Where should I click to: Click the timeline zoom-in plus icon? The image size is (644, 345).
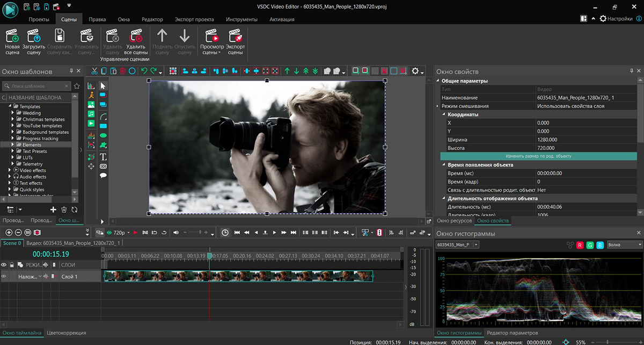[9, 233]
